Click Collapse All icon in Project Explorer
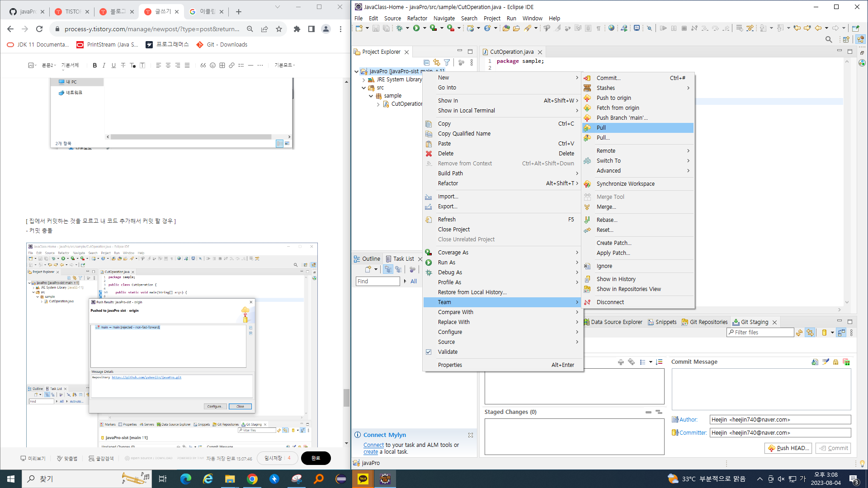Image resolution: width=868 pixels, height=488 pixels. [426, 63]
